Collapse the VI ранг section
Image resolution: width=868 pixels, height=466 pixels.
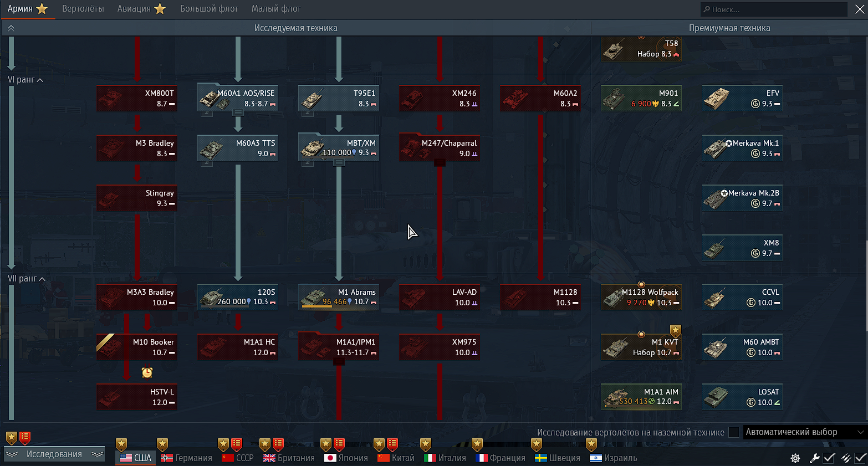25,80
